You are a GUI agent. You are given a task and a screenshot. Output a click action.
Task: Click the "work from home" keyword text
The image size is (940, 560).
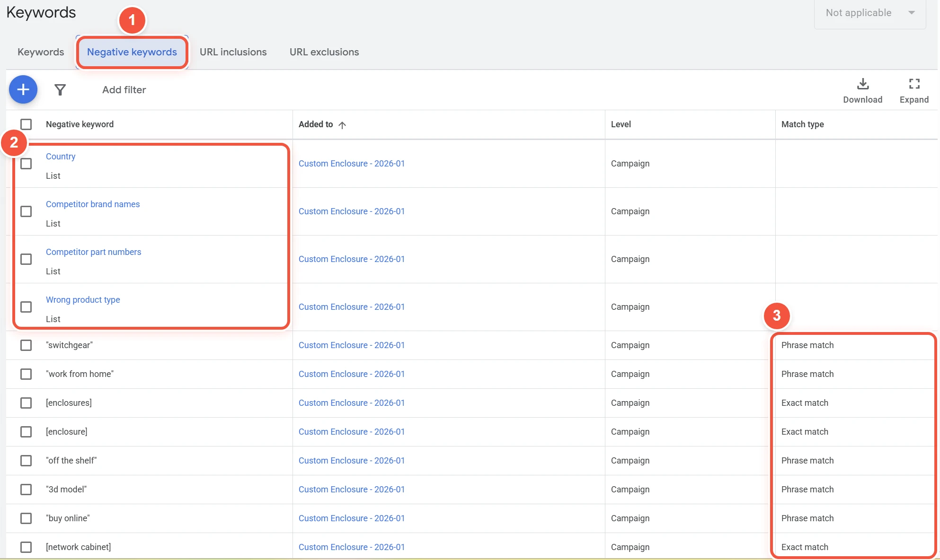click(x=80, y=374)
